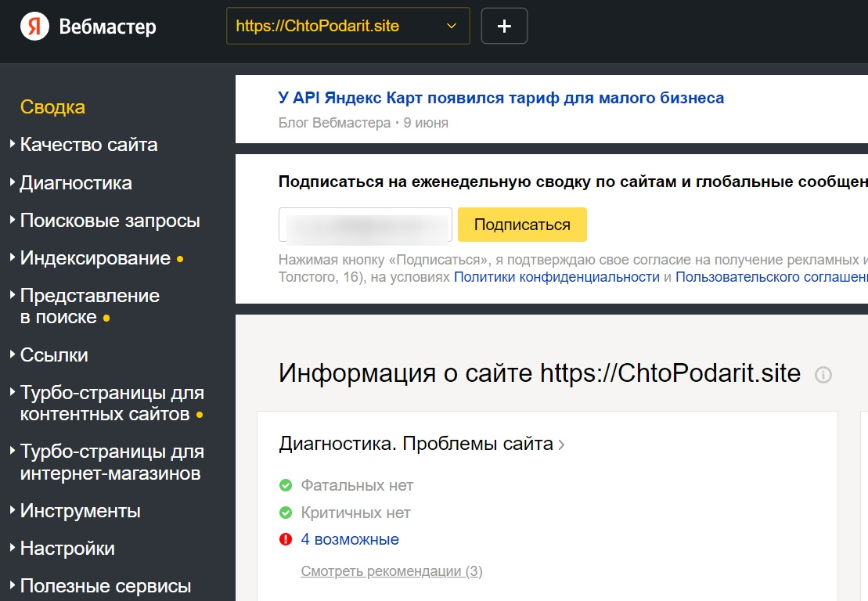Open the Сводка sidebar item

[x=52, y=107]
